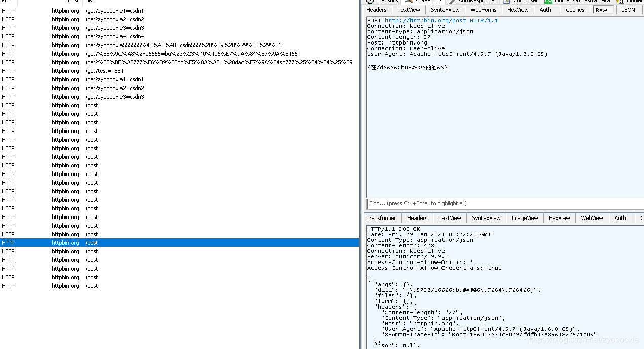
Task: Click request User-Agent Apache-HttpClient line
Action: click(457, 54)
